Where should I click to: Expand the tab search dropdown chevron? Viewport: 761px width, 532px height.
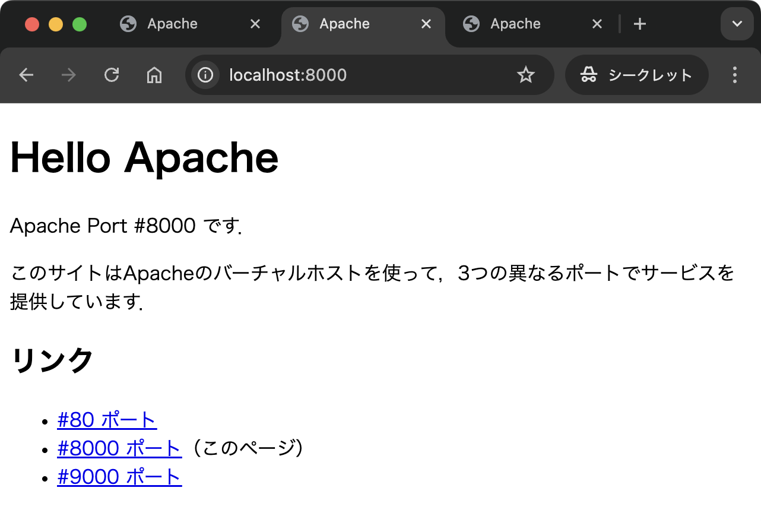(x=737, y=24)
